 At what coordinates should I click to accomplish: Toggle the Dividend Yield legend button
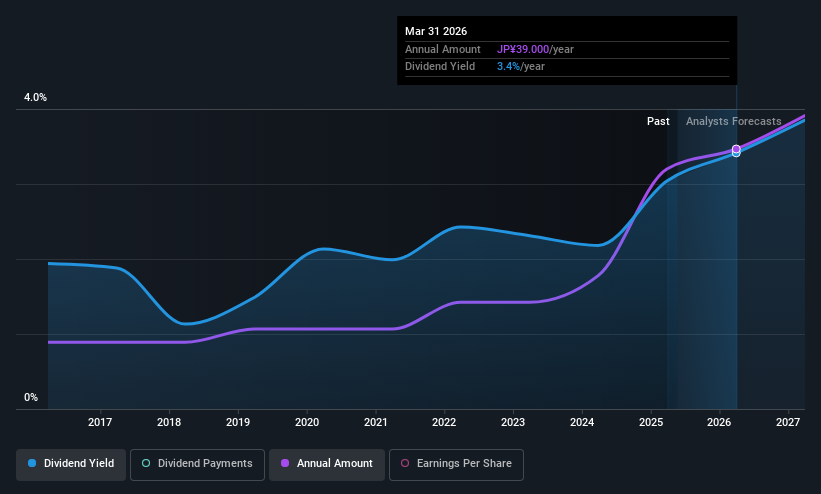point(71,464)
